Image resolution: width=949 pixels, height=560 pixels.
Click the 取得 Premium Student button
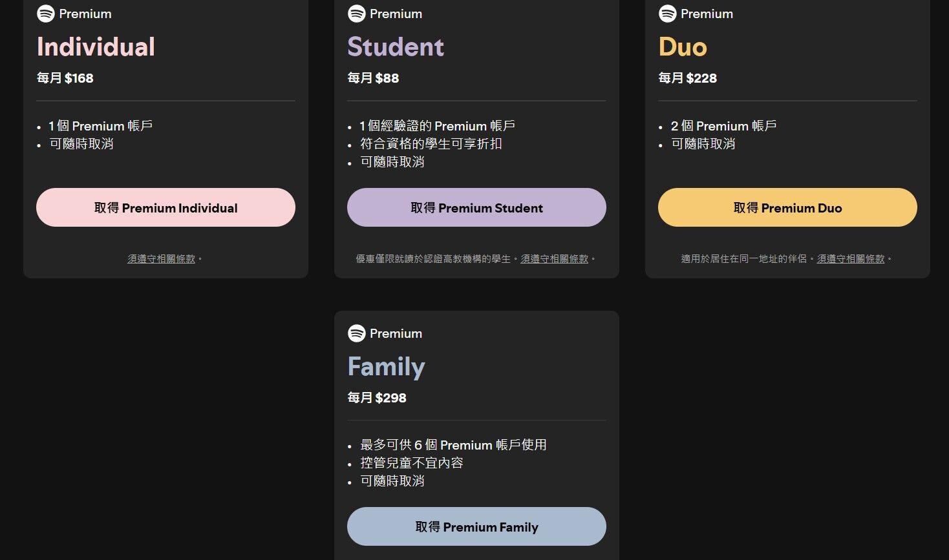pos(476,207)
